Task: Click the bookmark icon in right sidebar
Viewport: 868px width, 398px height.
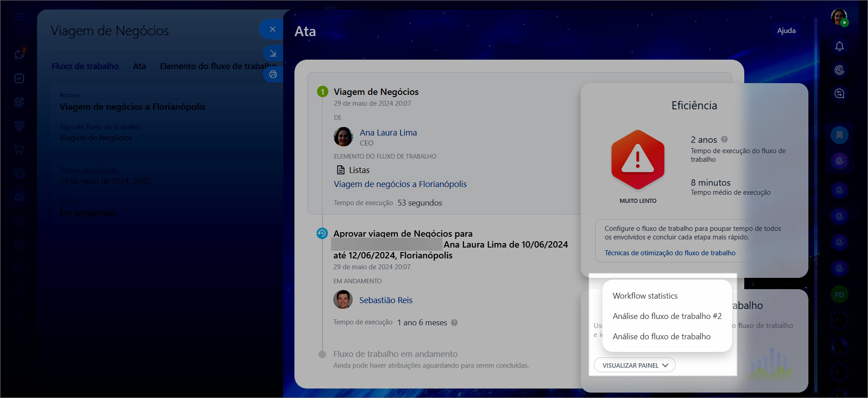Action: pyautogui.click(x=839, y=135)
